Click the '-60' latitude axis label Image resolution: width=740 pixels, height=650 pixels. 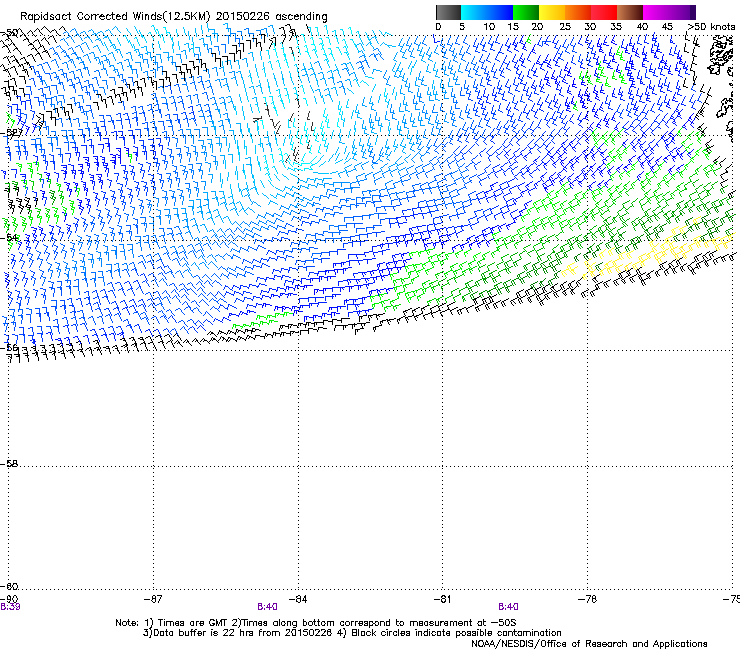coord(9,587)
